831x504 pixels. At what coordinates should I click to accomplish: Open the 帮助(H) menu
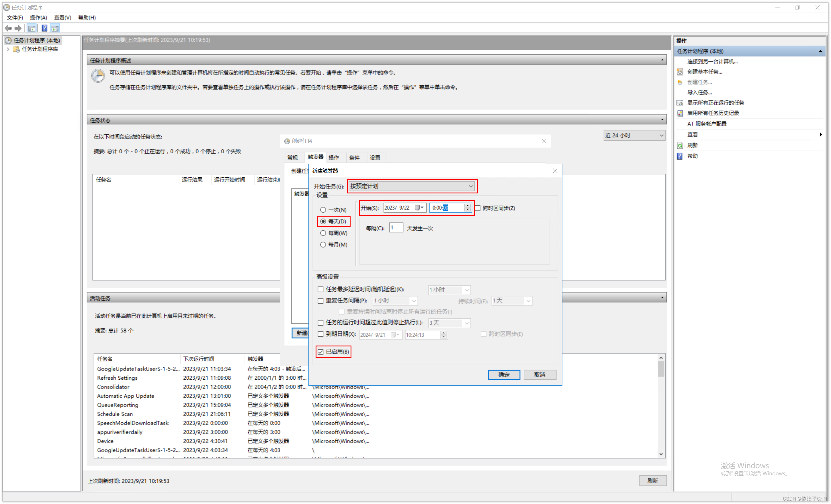point(87,17)
